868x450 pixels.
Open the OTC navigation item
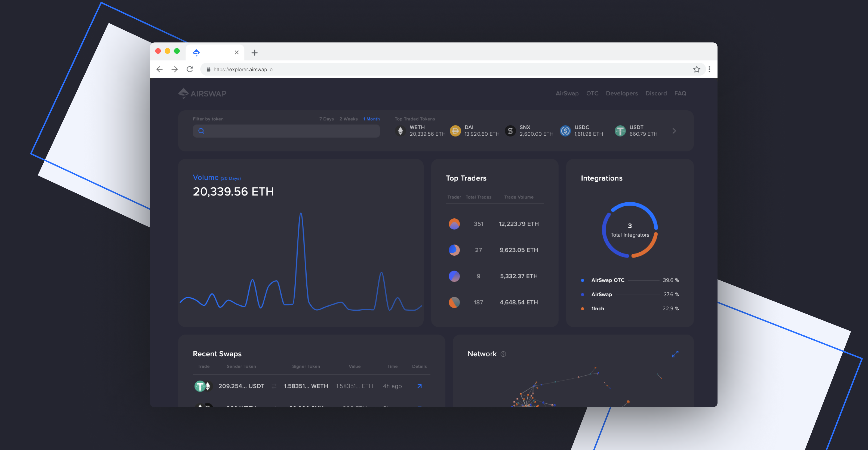pos(592,93)
